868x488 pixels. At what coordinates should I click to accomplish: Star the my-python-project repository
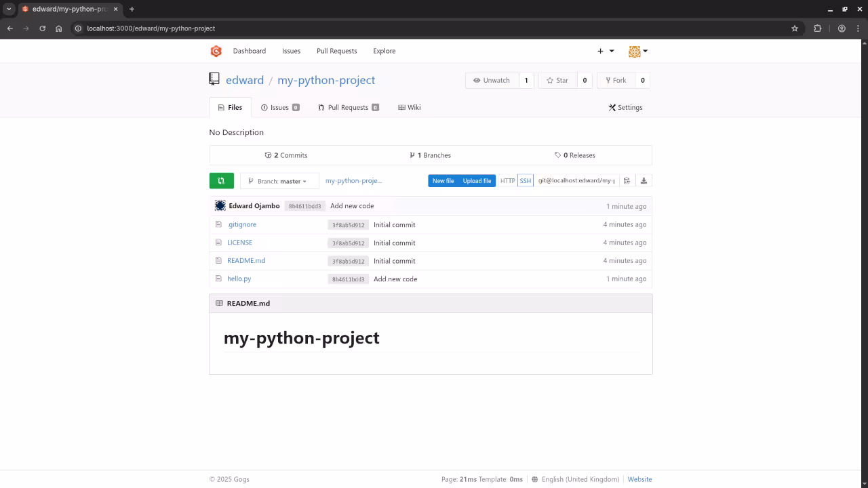[557, 80]
